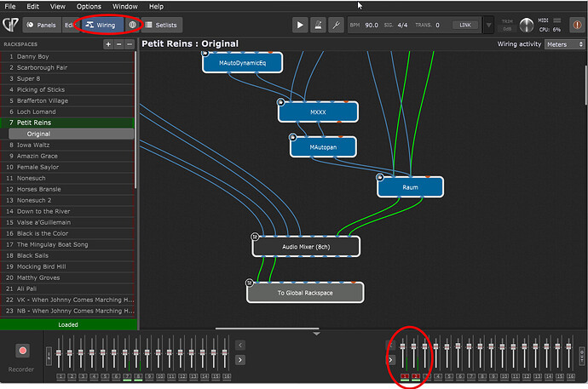The image size is (588, 389).
Task: Select the Original variation
Action: [x=71, y=134]
